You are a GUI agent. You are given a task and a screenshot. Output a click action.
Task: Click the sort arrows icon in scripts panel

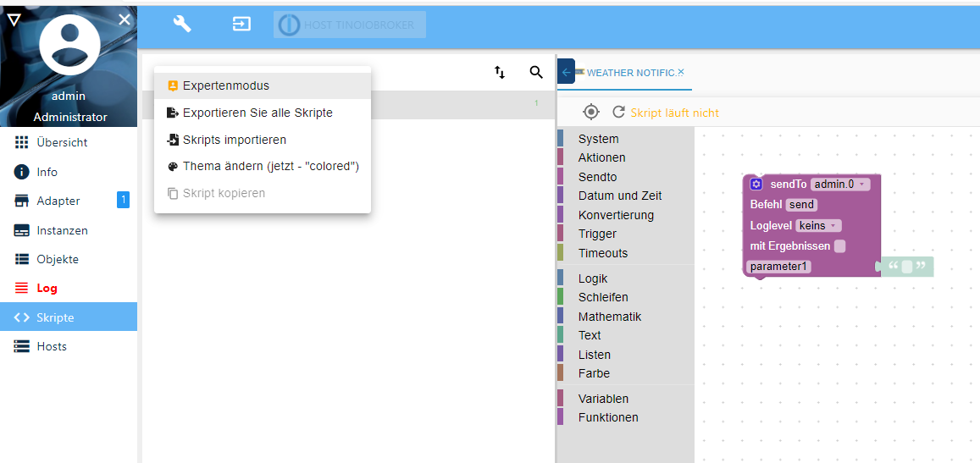coord(500,73)
